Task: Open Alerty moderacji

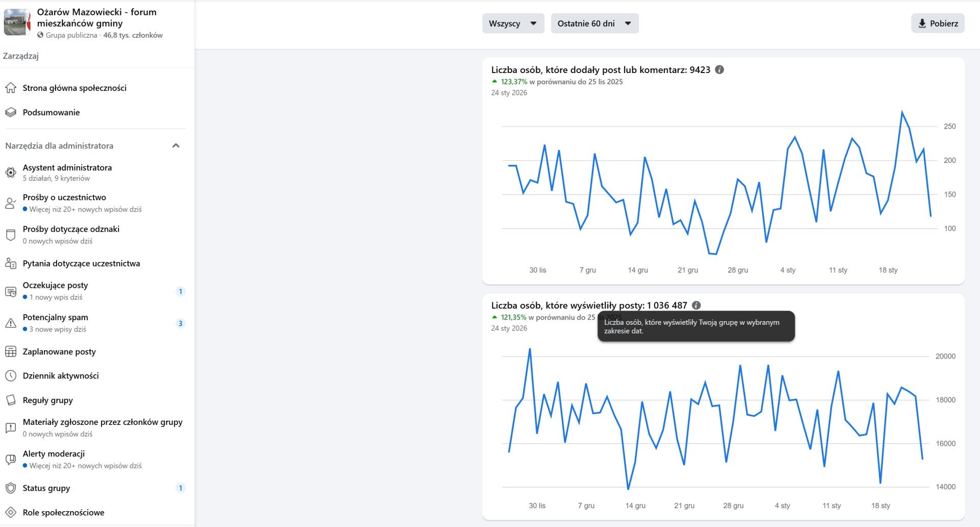Action: (54, 454)
